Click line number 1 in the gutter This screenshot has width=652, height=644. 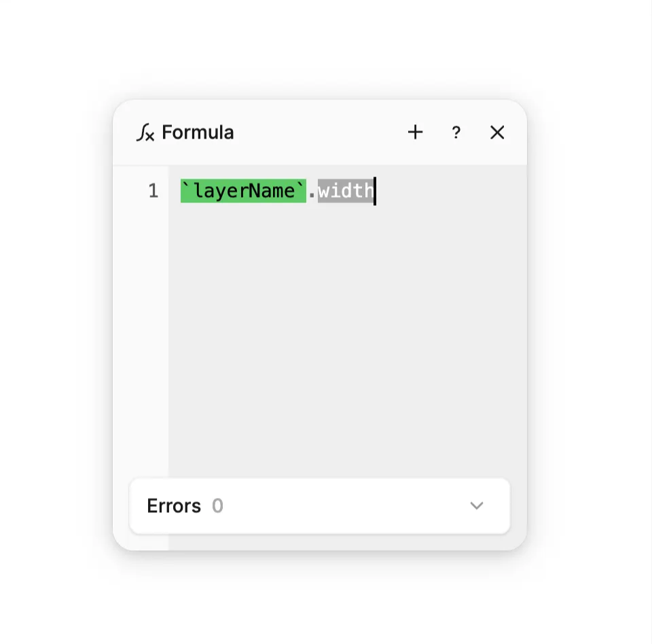(x=153, y=191)
